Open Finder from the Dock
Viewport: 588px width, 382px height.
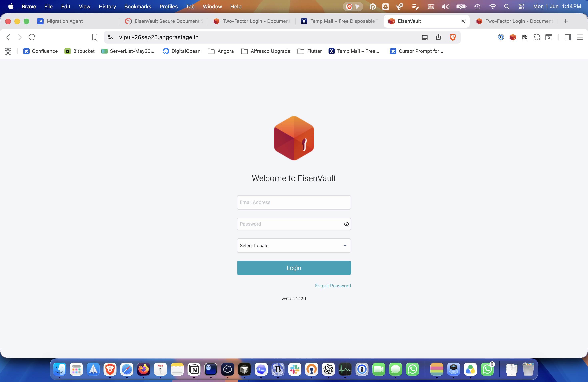tap(59, 369)
